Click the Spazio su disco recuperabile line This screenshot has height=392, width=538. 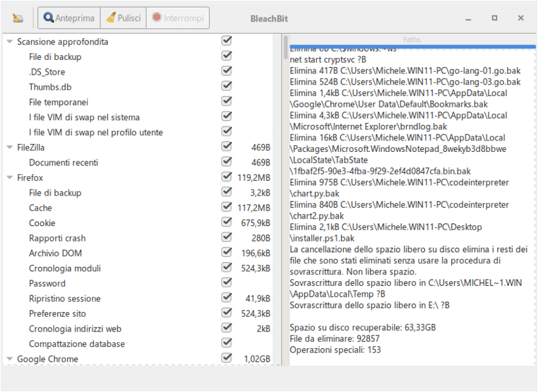[362, 327]
